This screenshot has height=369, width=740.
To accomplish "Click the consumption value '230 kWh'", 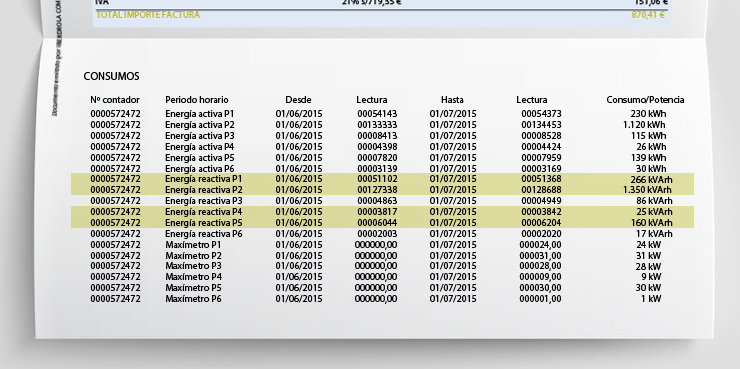I will pos(648,114).
